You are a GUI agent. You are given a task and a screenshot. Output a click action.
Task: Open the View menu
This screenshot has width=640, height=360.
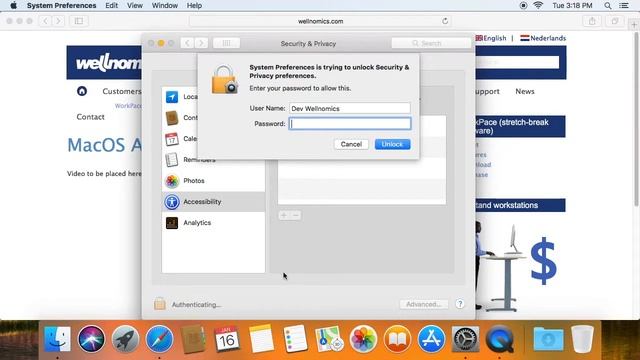coord(135,5)
